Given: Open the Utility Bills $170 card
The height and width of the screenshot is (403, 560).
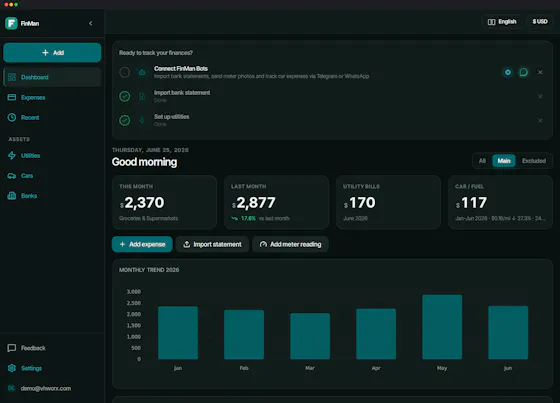Looking at the screenshot, I should point(388,202).
